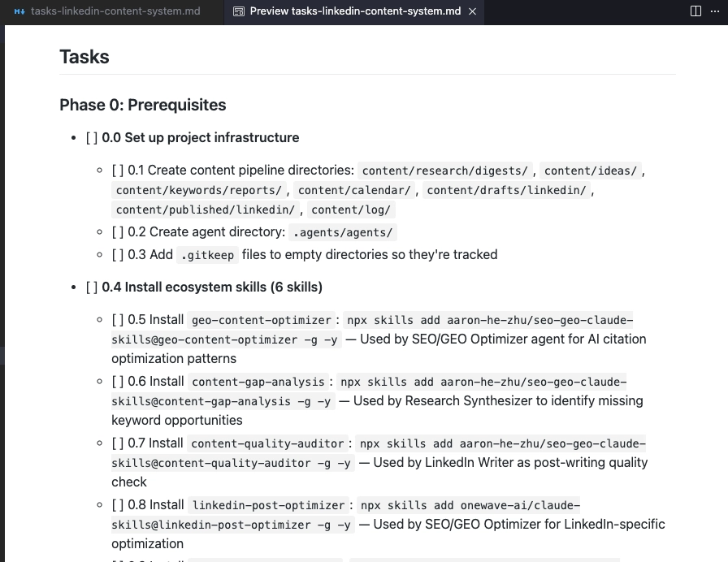Screen dimensions: 728x562
Task: Click the Tasks heading
Action: (x=84, y=57)
